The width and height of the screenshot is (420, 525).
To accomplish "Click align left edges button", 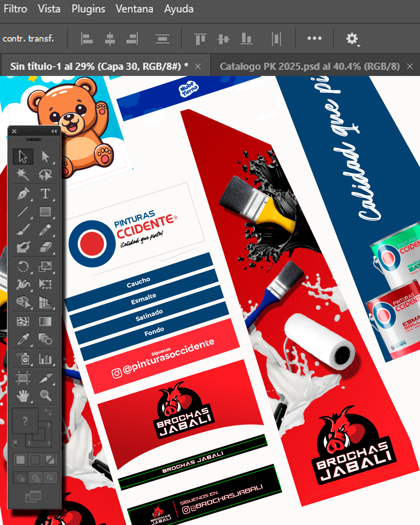I will point(86,38).
